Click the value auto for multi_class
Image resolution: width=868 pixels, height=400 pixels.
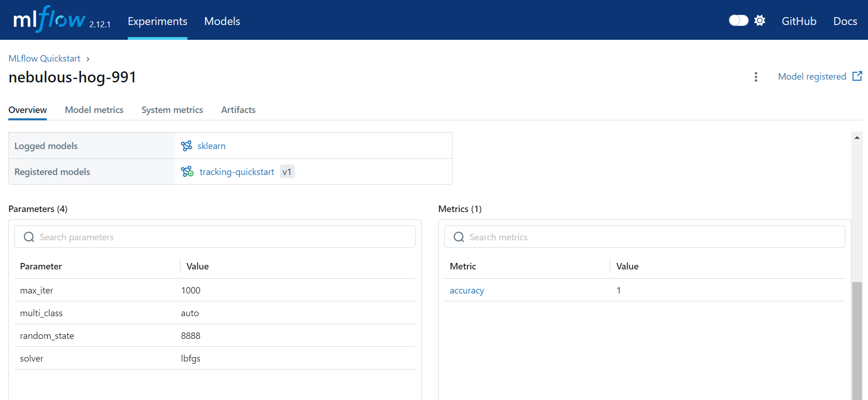[190, 313]
